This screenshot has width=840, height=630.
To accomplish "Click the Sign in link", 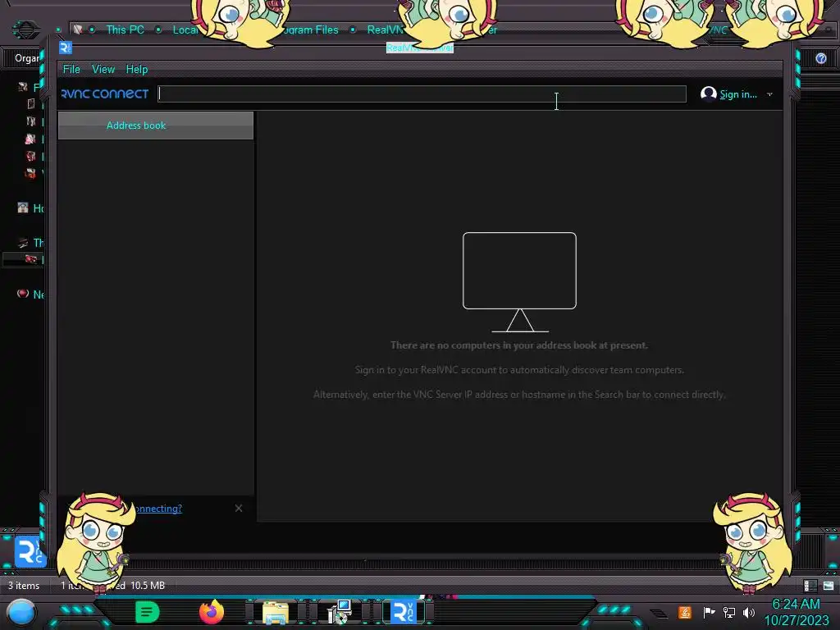I will point(737,94).
